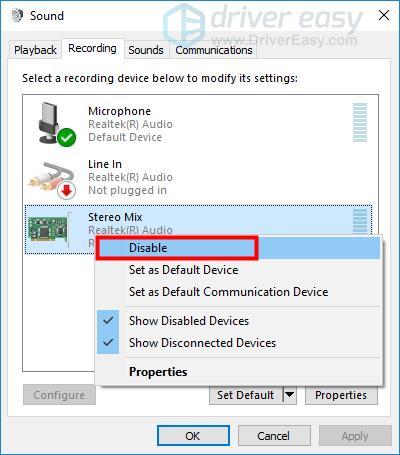This screenshot has height=455, width=400.
Task: Choose Set as Default Communication Device
Action: coord(229,292)
